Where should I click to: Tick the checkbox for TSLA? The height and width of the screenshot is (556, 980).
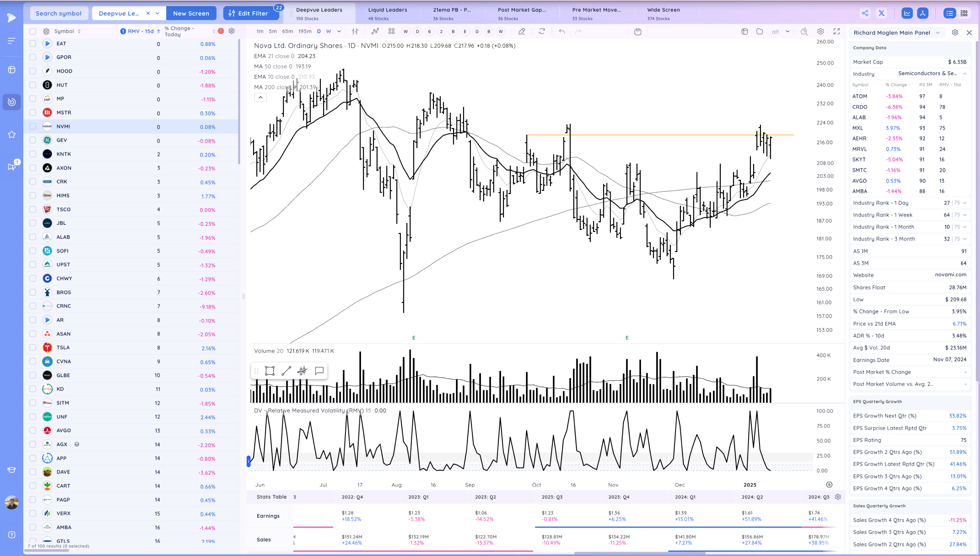pyautogui.click(x=33, y=348)
